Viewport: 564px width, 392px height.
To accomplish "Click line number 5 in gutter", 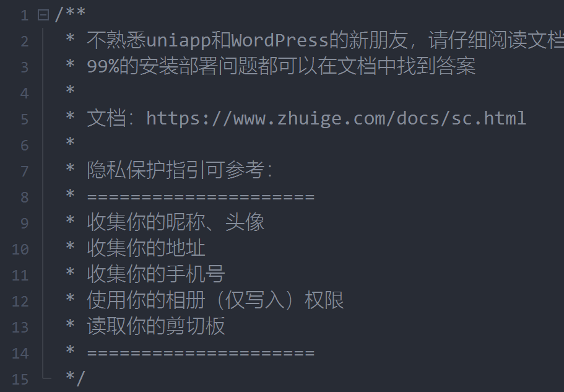I will [25, 119].
